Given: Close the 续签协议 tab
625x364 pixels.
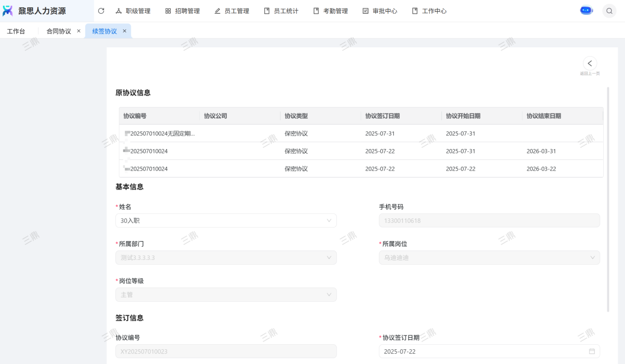Looking at the screenshot, I should tap(124, 31).
